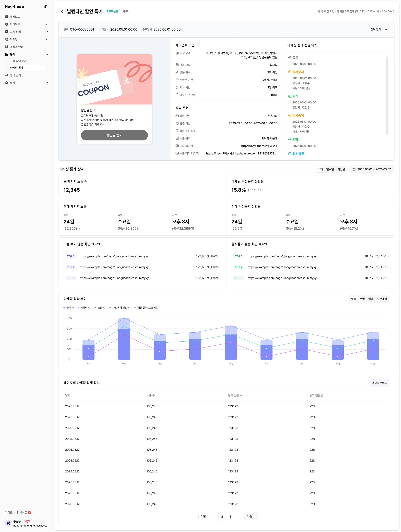Click the user avatar at bottom left
Screen dimensions: 401x532
click(8, 523)
